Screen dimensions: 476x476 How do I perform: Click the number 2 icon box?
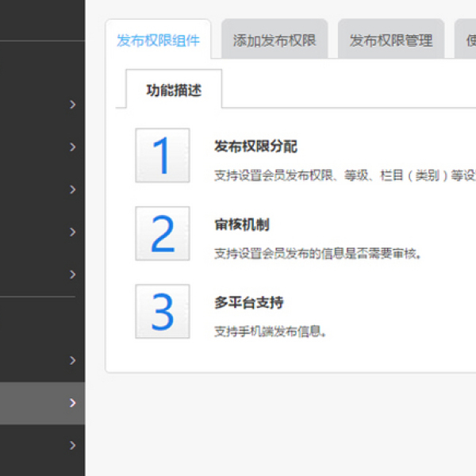pyautogui.click(x=163, y=233)
